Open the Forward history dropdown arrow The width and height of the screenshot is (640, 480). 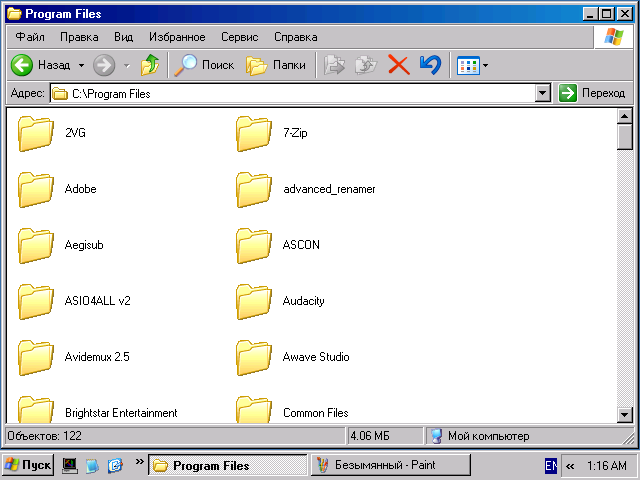tap(127, 65)
